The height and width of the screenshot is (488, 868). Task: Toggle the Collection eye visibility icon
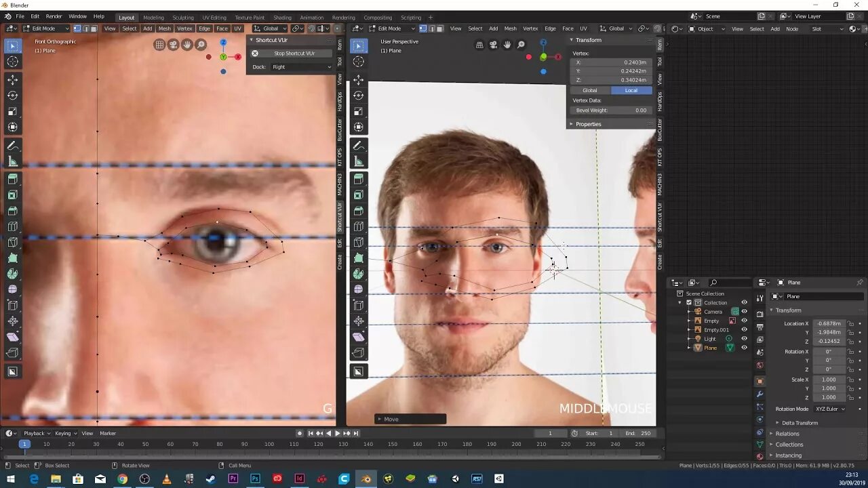point(744,302)
